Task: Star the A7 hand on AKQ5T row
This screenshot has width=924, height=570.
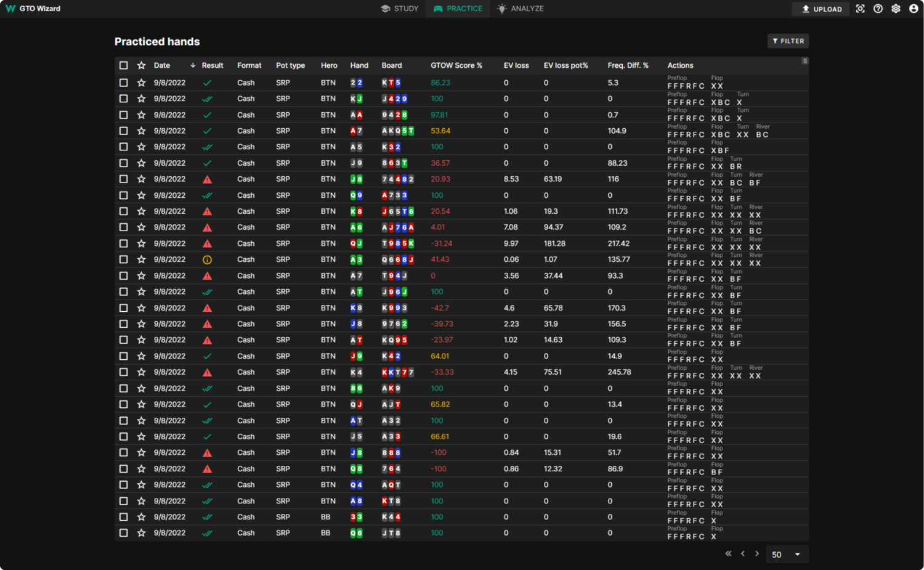Action: (141, 131)
